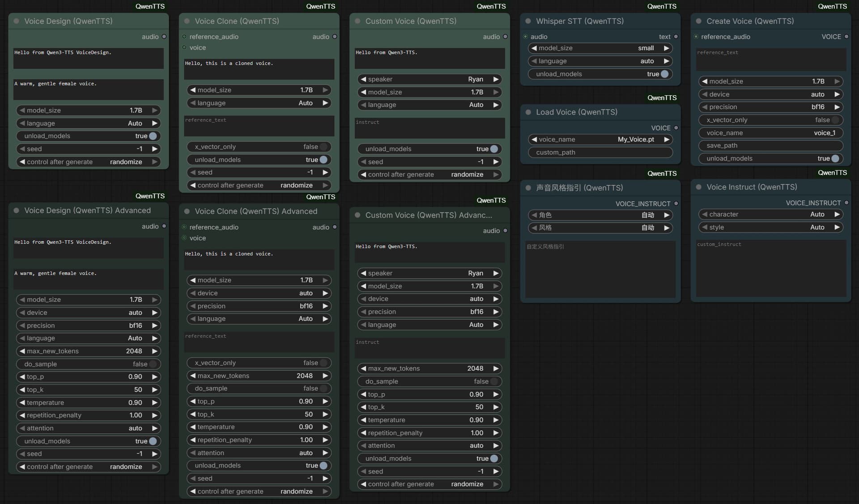This screenshot has height=504, width=859.
Task: Open 角色 dropdown in 声音风格指引 node
Action: [x=600, y=215]
